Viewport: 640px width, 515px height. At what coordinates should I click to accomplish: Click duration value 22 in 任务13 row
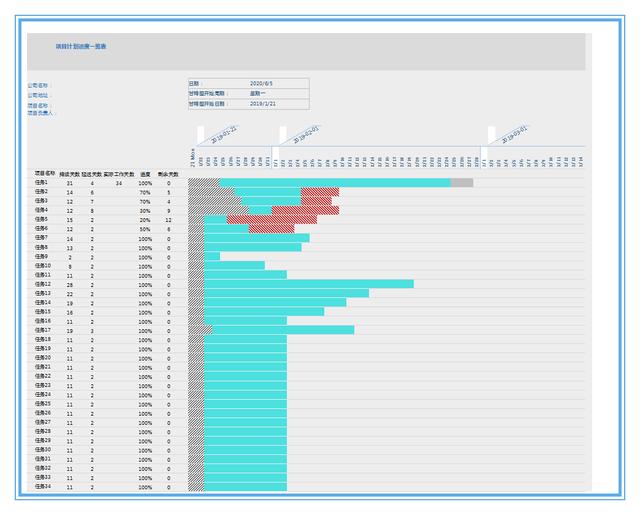pyautogui.click(x=70, y=294)
